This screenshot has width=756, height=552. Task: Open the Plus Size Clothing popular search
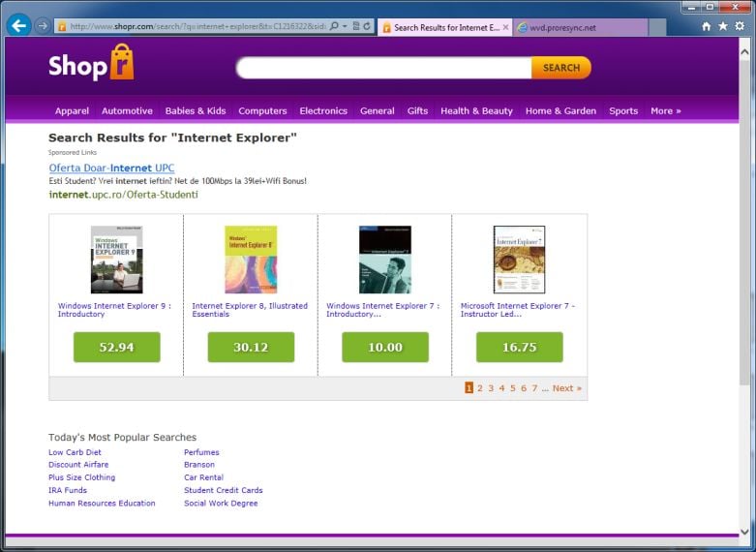(82, 477)
